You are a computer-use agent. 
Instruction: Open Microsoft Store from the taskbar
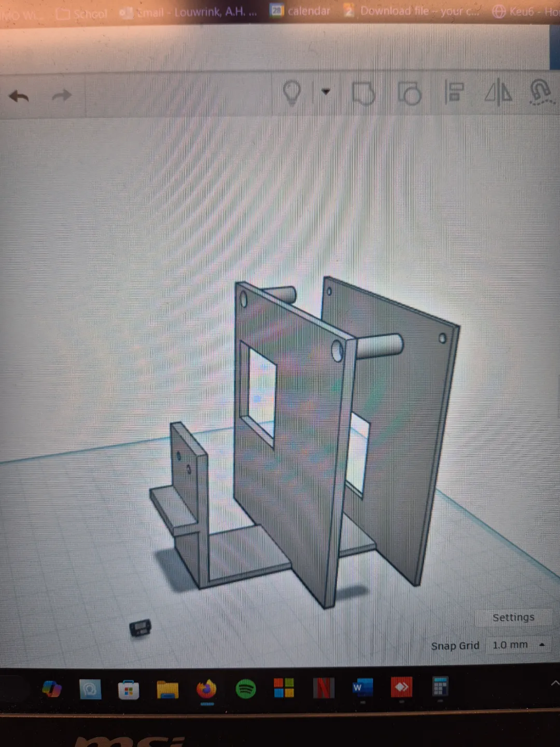129,690
